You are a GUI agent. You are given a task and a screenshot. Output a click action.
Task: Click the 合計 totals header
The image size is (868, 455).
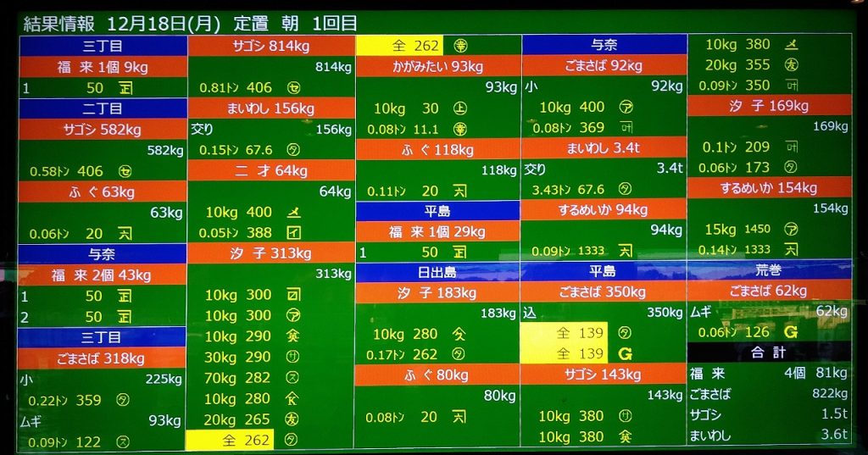tap(769, 352)
